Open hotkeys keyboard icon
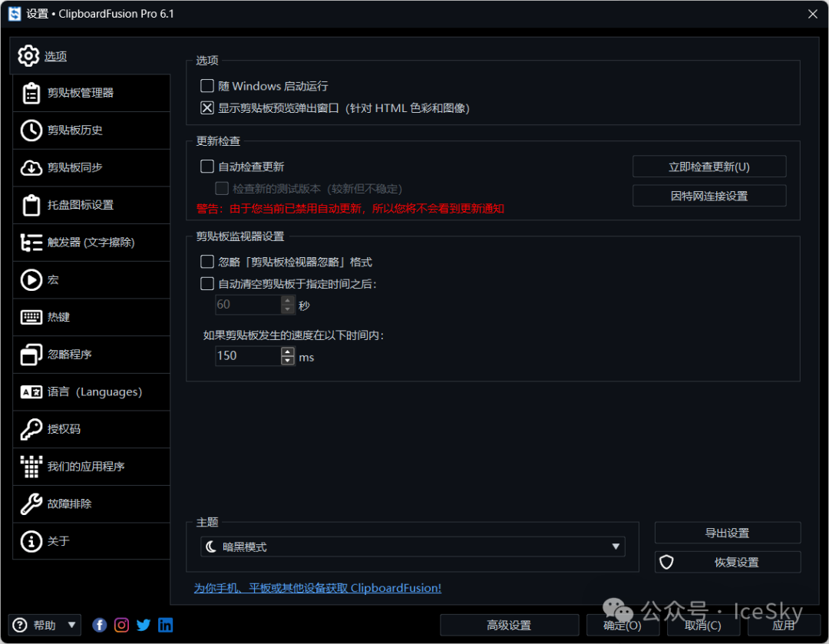 [31, 317]
